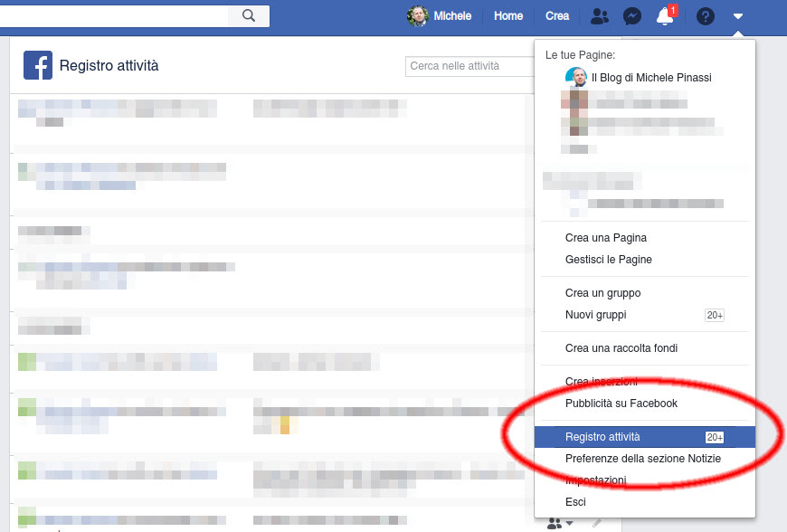Open the friend requests icon

coord(599,16)
